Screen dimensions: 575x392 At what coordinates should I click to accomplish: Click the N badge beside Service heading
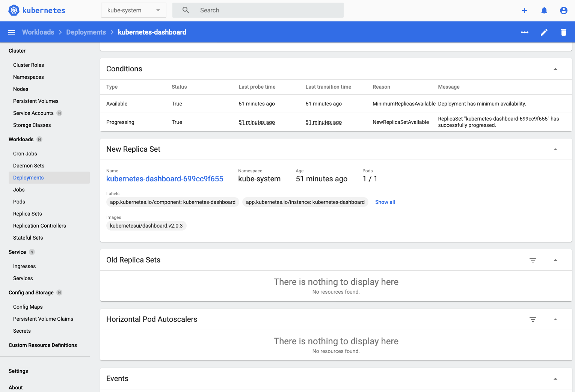[x=32, y=252]
